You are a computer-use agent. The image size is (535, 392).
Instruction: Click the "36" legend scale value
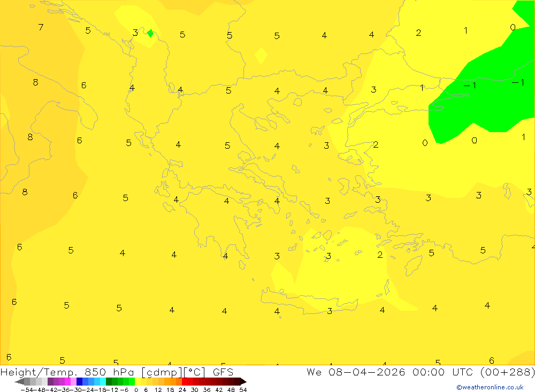207,390
